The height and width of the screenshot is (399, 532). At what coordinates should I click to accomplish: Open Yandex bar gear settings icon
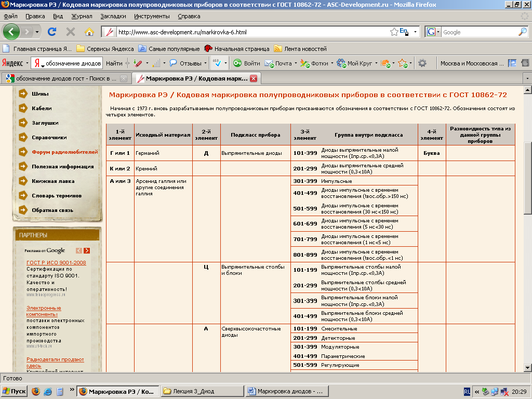(422, 63)
